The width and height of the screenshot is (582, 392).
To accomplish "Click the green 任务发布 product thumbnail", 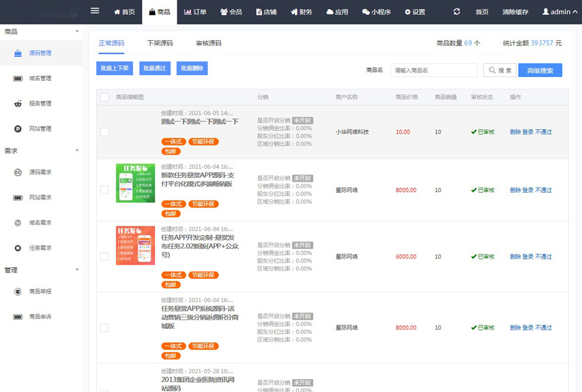I will [x=135, y=183].
